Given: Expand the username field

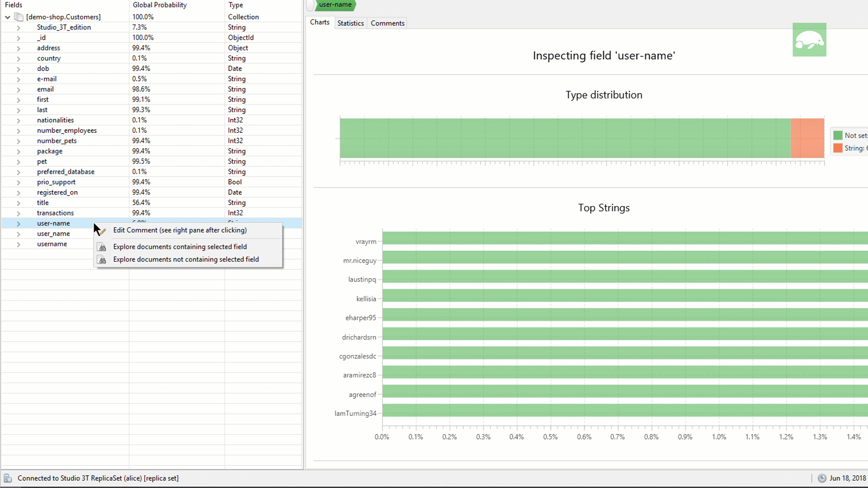Looking at the screenshot, I should pos(19,244).
